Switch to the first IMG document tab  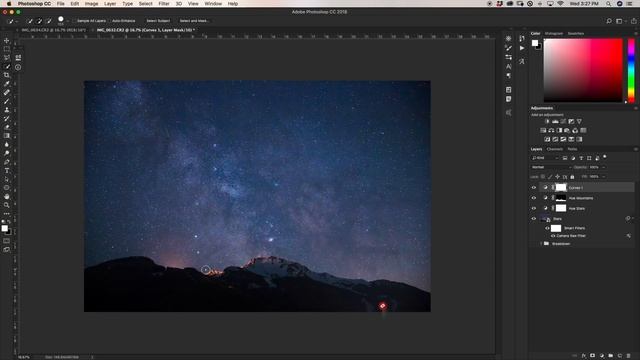tap(53, 30)
